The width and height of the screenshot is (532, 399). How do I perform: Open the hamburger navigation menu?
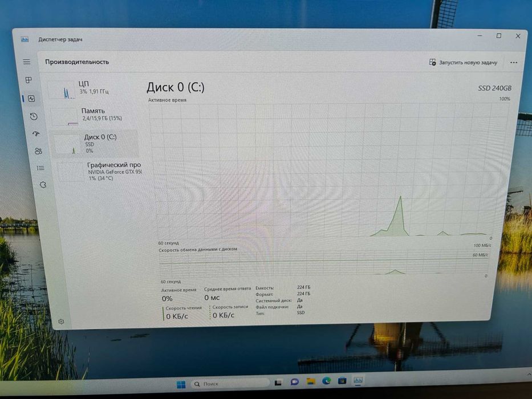pos(26,62)
